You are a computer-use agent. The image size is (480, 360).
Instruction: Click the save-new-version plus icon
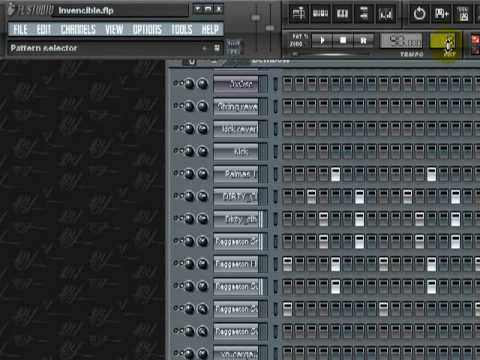441,13
